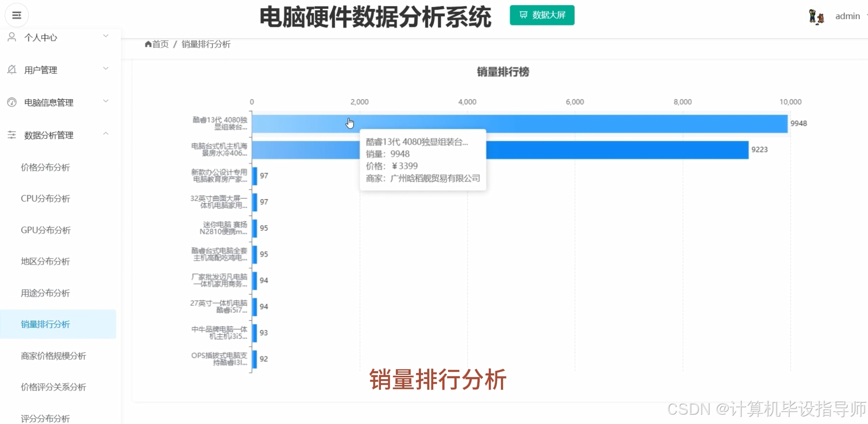The height and width of the screenshot is (424, 868).
Task: Switch to 价格分布分析 page
Action: tap(45, 167)
